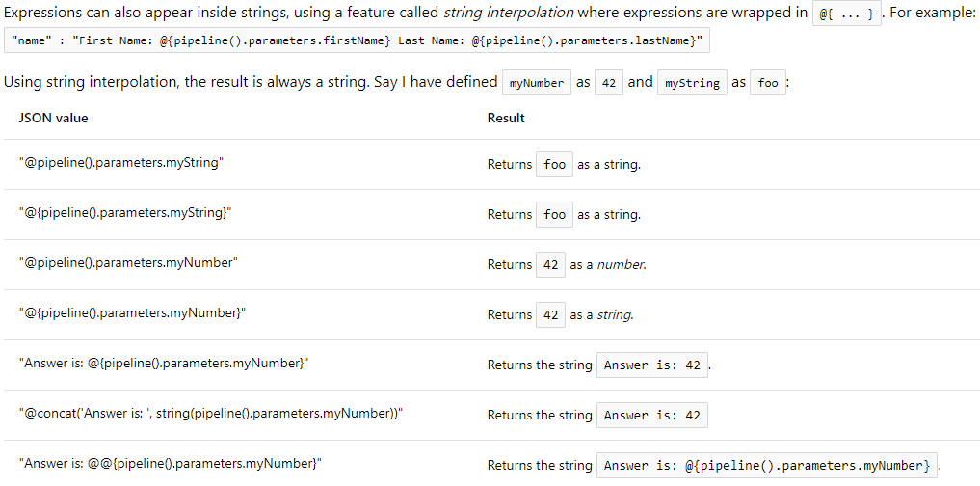Click the "Answer is: @{pipeline()..." single-@ JSON value cell
The height and width of the screenshot is (486, 980).
click(164, 364)
